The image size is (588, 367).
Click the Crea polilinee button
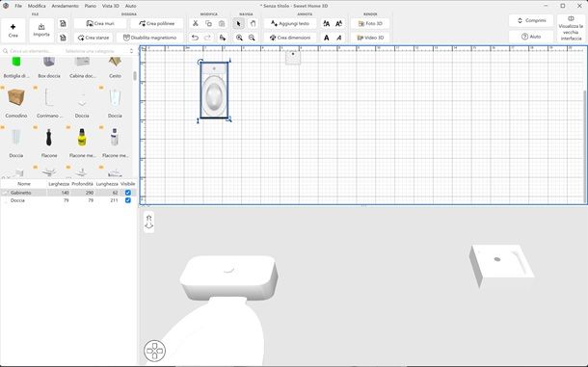[156, 24]
